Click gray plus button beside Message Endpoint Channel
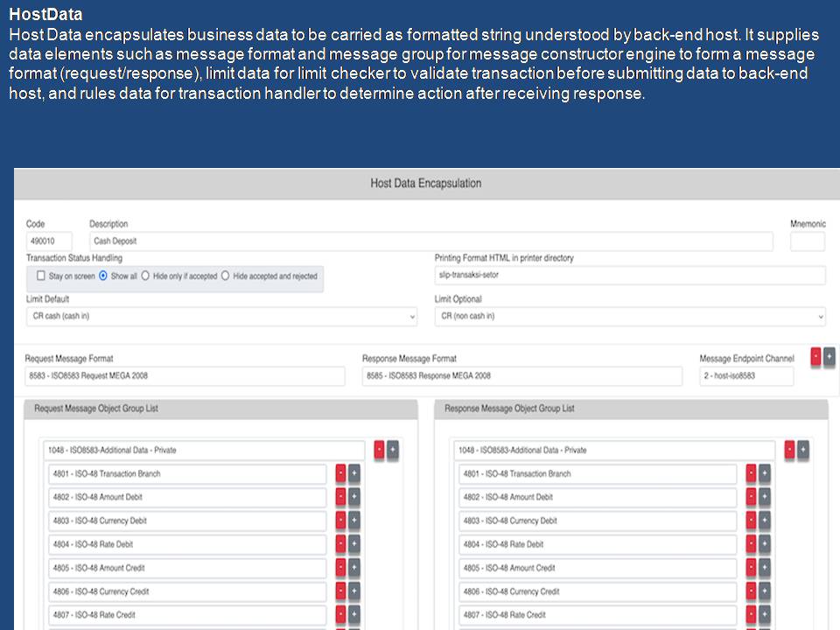 (829, 356)
